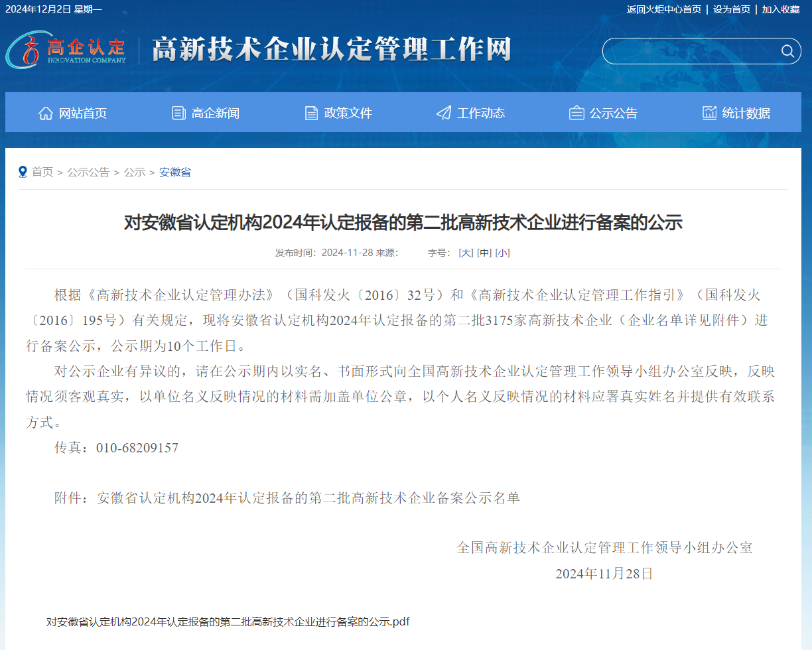Open the 网站首页 menu item
This screenshot has height=650, width=812.
point(81,113)
